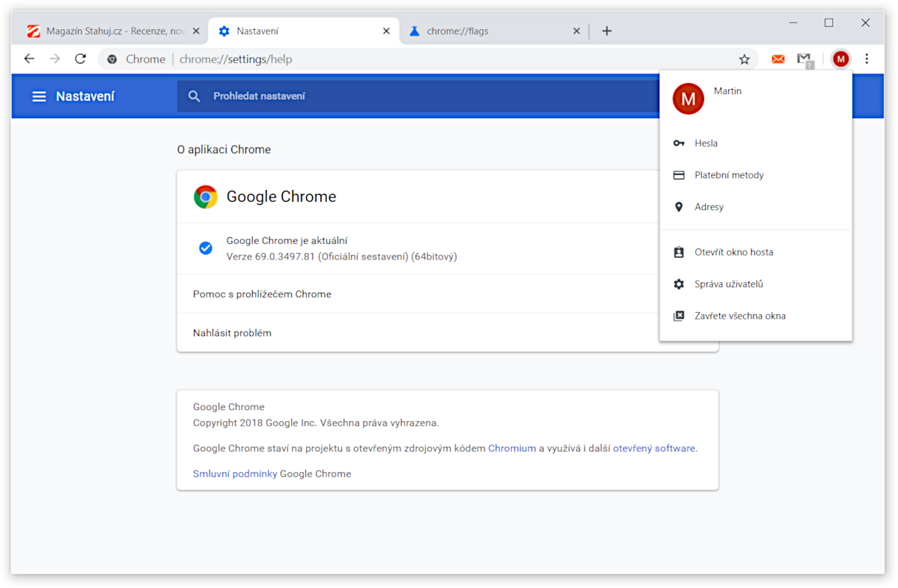Open Adresy menu entry
This screenshot has width=898, height=588.
pyautogui.click(x=756, y=207)
